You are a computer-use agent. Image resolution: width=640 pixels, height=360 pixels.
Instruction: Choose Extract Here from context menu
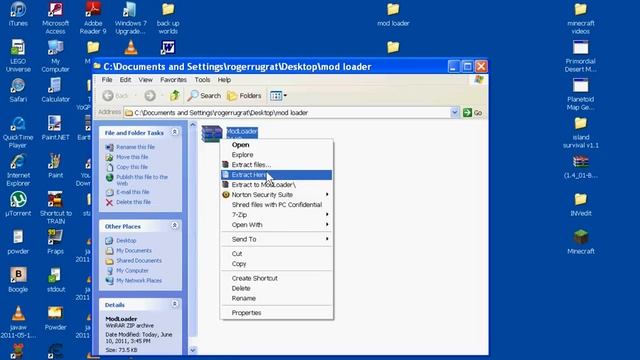(x=276, y=175)
